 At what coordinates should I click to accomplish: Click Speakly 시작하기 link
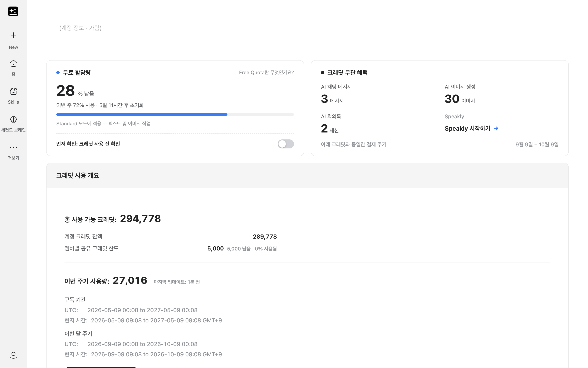click(468, 129)
